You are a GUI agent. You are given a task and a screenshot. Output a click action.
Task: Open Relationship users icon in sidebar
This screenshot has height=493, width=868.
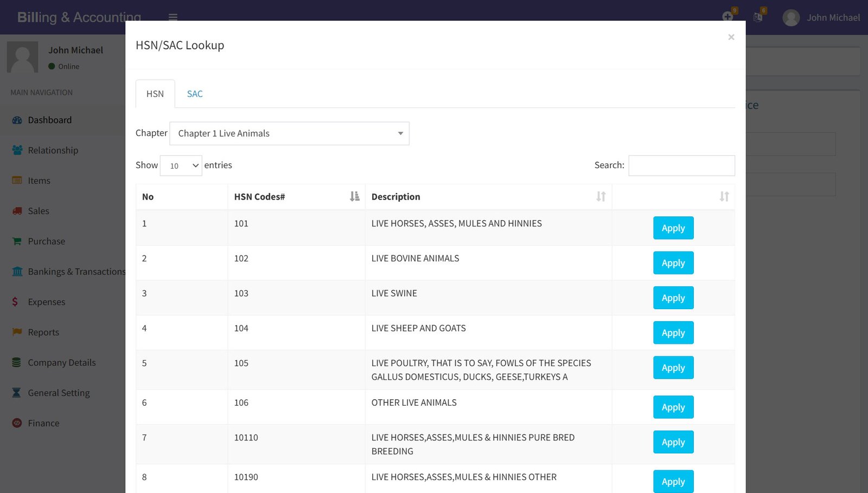[17, 150]
